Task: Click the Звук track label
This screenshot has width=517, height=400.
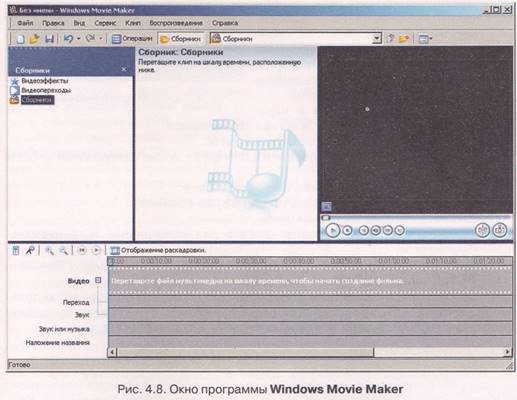Action: 82,315
